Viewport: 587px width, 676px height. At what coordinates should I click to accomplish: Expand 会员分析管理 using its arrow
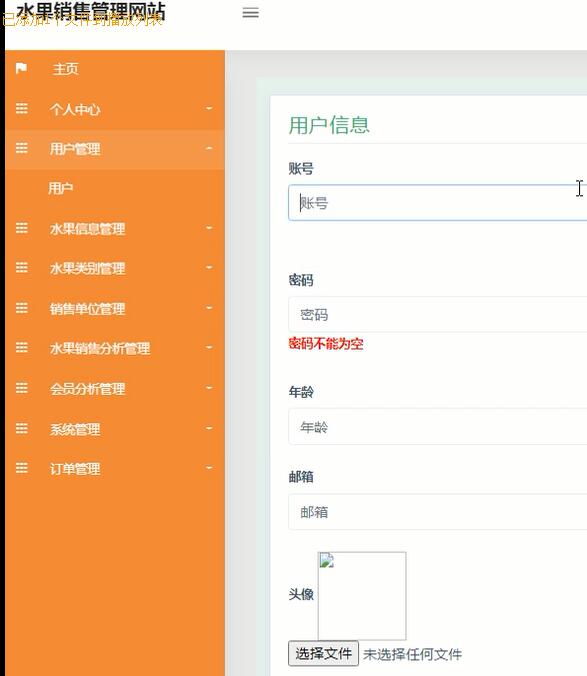click(x=209, y=388)
